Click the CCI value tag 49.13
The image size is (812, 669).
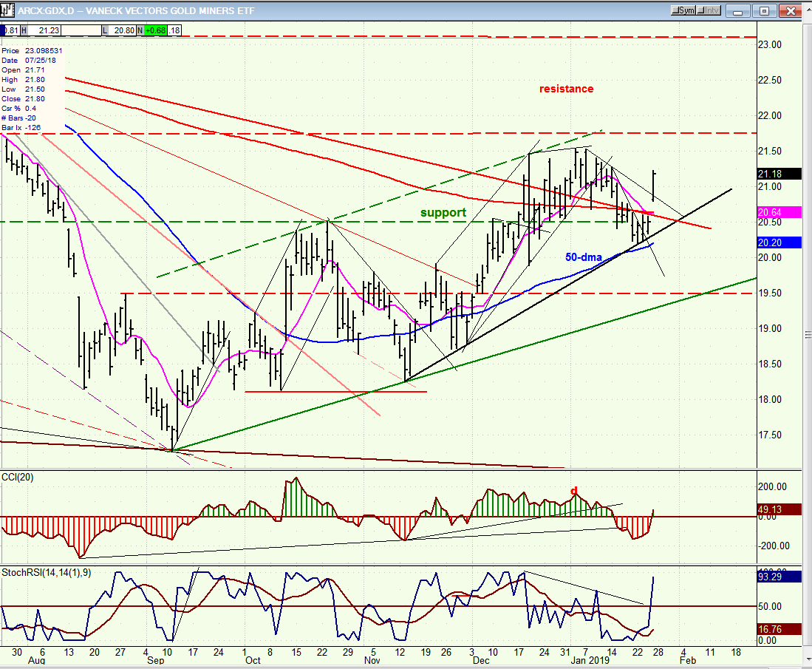pyautogui.click(x=779, y=510)
